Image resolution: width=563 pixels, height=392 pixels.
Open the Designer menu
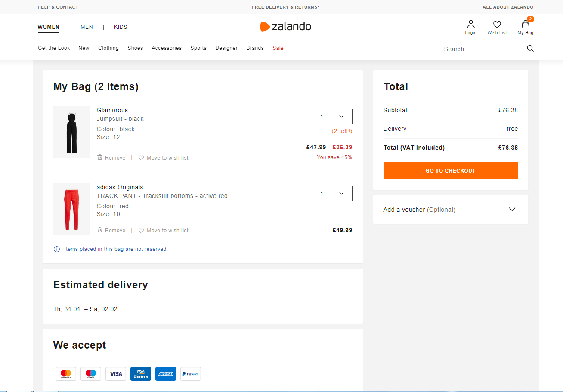click(226, 48)
